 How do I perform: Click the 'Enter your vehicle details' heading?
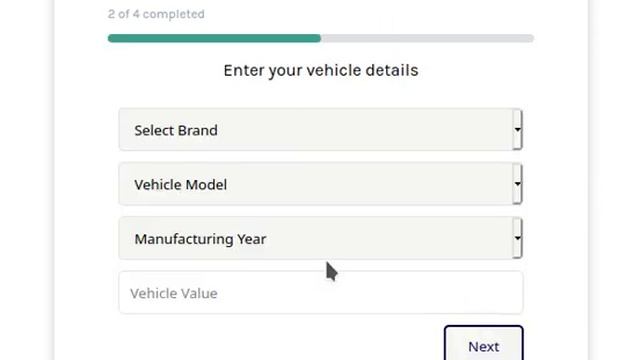click(321, 71)
